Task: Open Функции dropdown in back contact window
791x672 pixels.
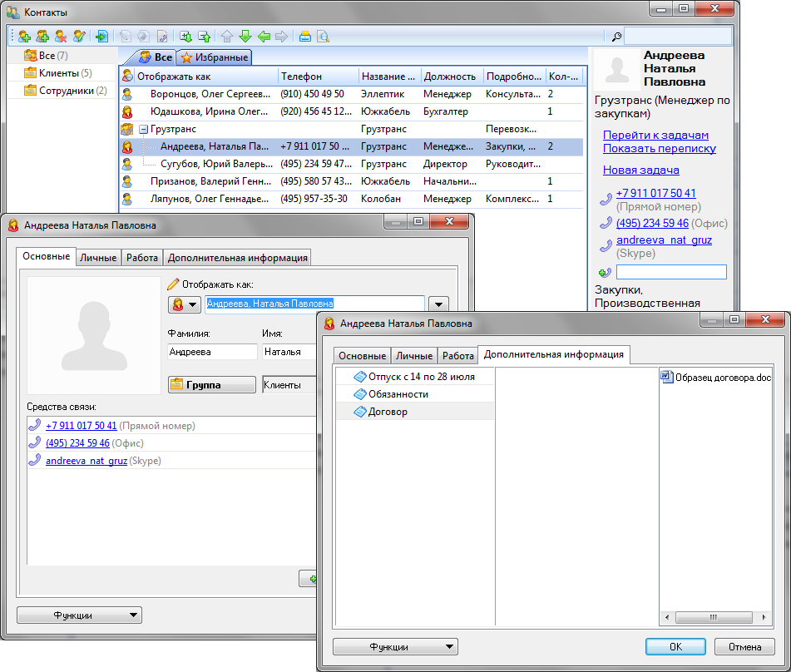Action: (79, 615)
